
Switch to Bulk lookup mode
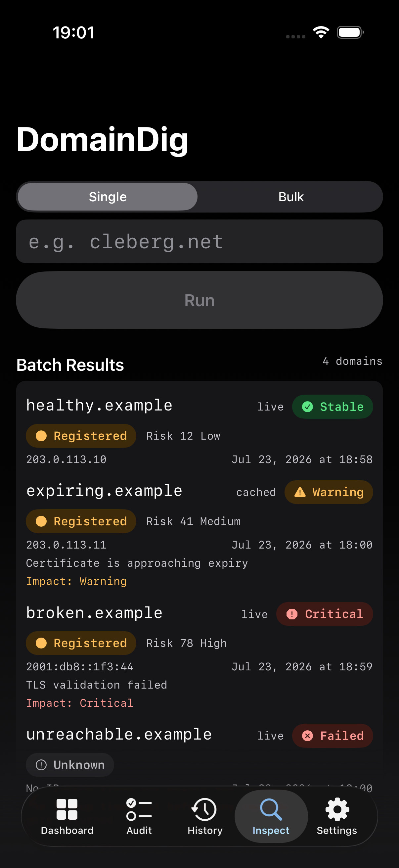290,197
